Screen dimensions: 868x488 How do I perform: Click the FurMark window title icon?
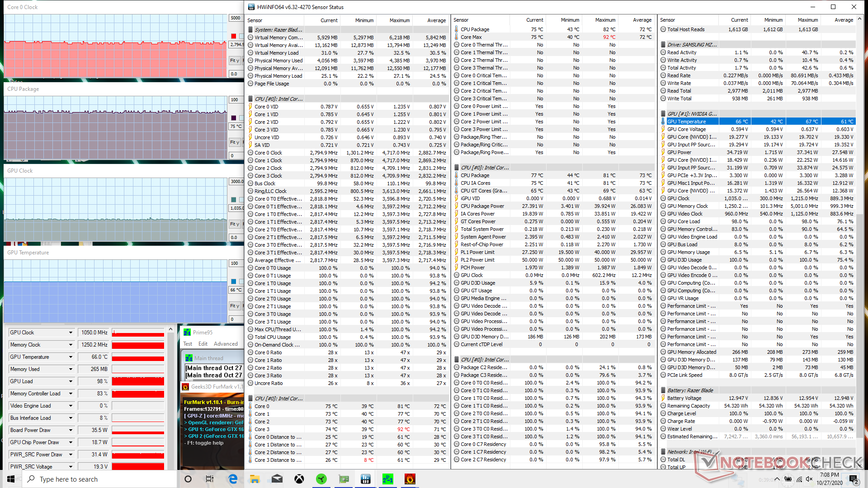[x=185, y=387]
